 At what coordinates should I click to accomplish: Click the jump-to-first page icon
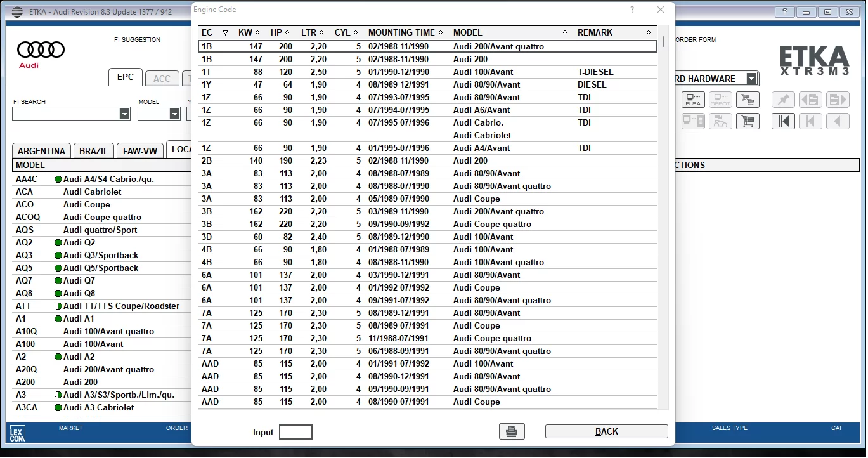[x=783, y=121]
